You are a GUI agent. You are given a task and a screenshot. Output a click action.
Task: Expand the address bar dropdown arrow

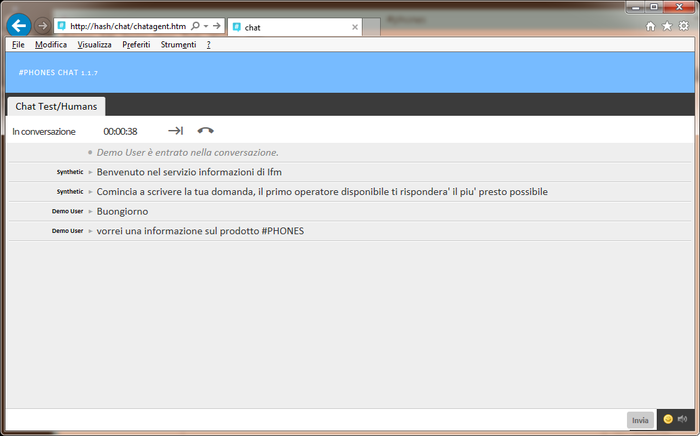pos(206,26)
